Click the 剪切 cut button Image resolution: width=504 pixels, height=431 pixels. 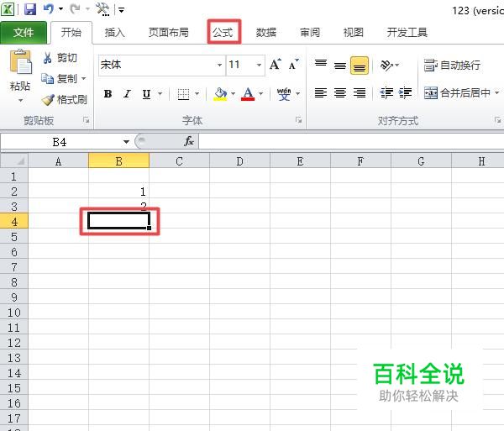[60, 58]
